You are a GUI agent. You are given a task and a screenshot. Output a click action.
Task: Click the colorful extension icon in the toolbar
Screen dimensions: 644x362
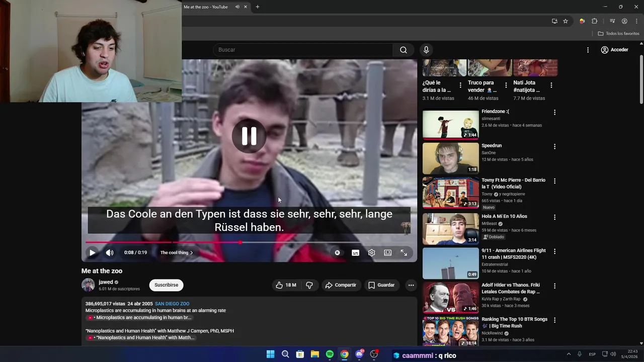pos(582,21)
